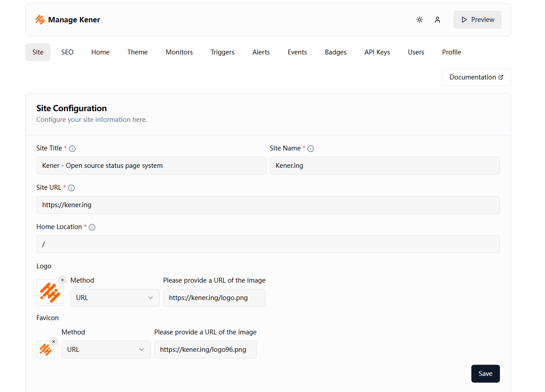Show the Site Name info icon
Image resolution: width=545 pixels, height=392 pixels.
point(311,149)
